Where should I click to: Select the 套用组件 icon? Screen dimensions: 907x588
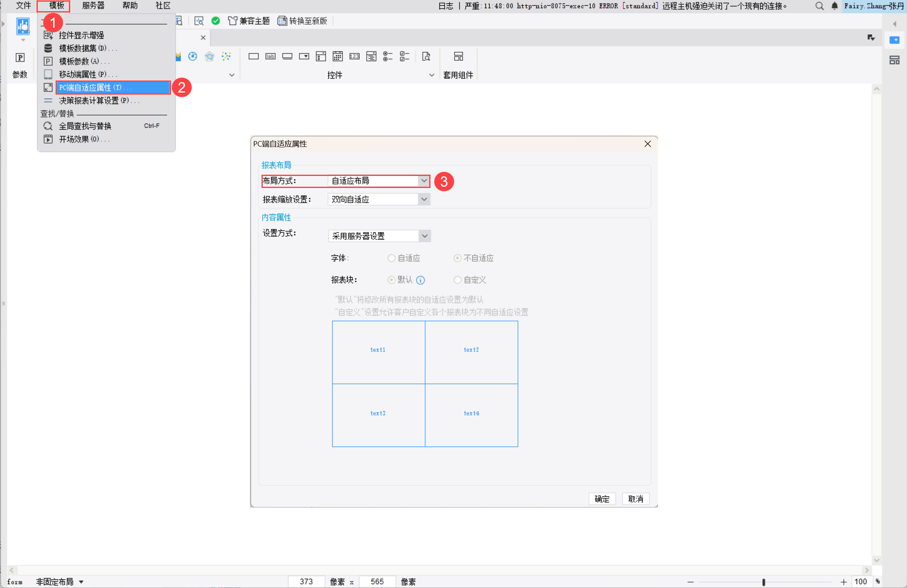[458, 56]
